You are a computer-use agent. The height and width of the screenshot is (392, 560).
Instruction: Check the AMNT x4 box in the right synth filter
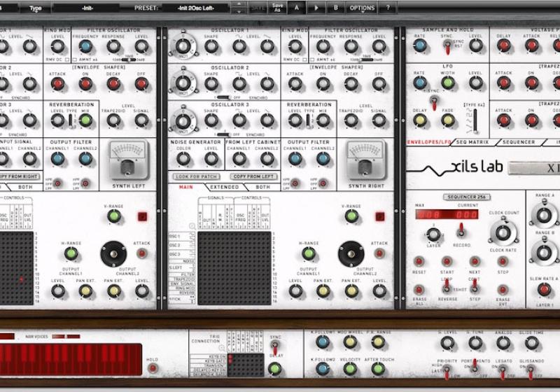click(x=312, y=59)
